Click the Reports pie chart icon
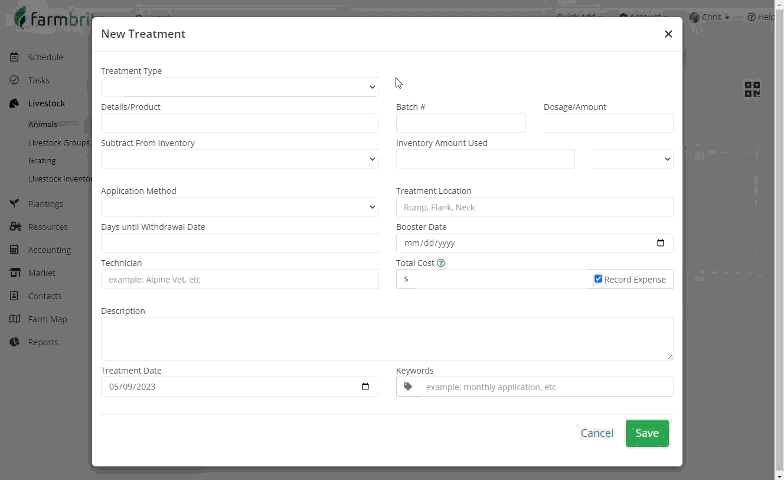 pos(14,342)
